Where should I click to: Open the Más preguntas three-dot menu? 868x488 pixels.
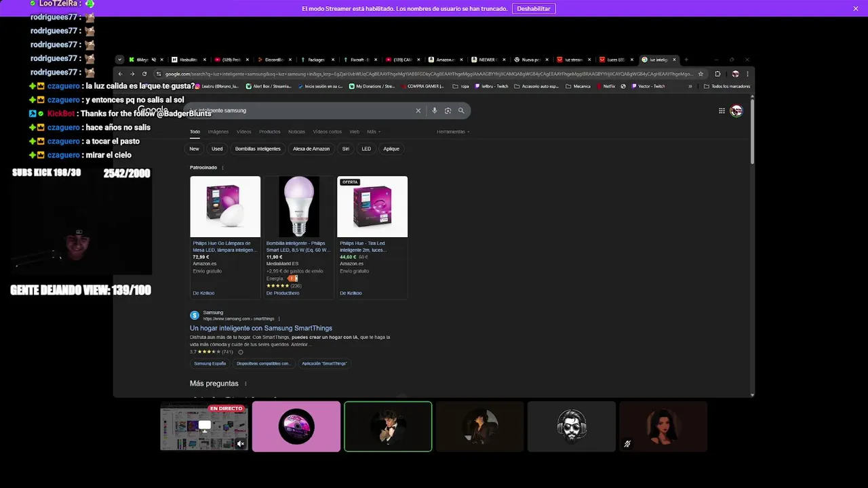coord(245,384)
